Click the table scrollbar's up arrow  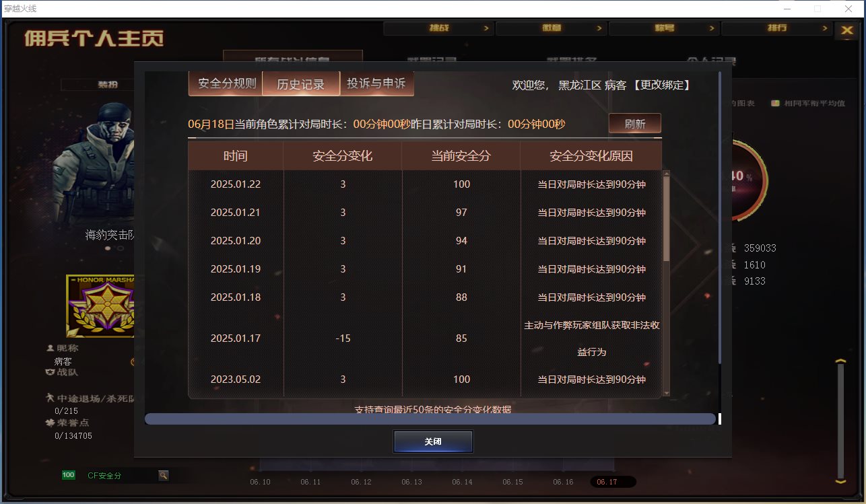click(x=667, y=173)
